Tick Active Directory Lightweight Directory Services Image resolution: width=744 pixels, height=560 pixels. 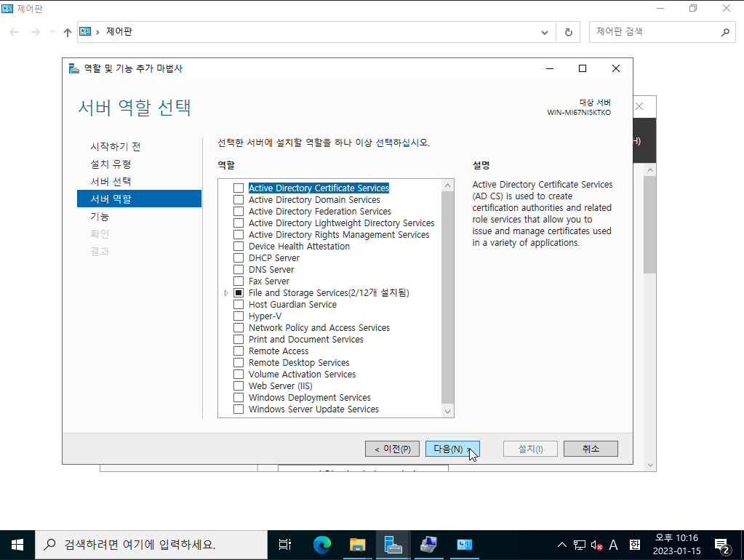click(239, 223)
